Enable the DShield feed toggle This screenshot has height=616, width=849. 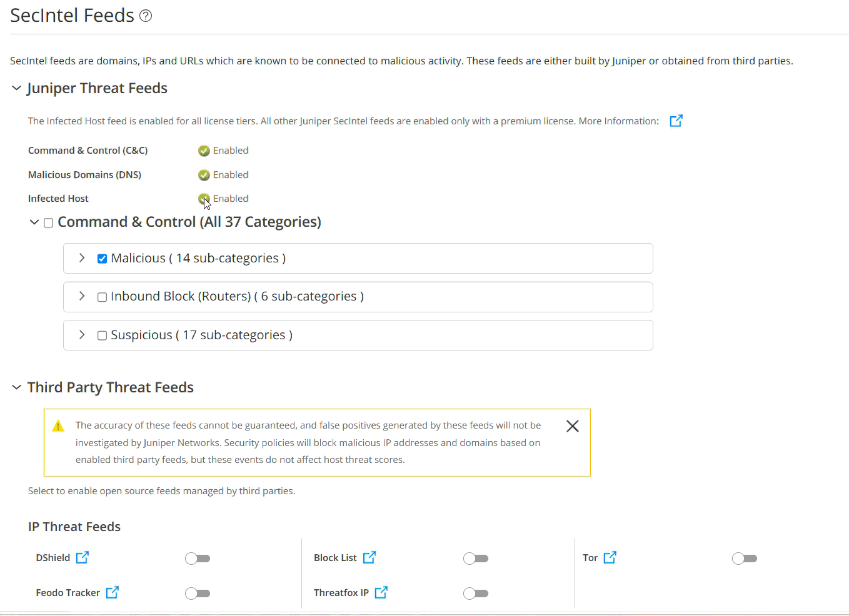198,559
